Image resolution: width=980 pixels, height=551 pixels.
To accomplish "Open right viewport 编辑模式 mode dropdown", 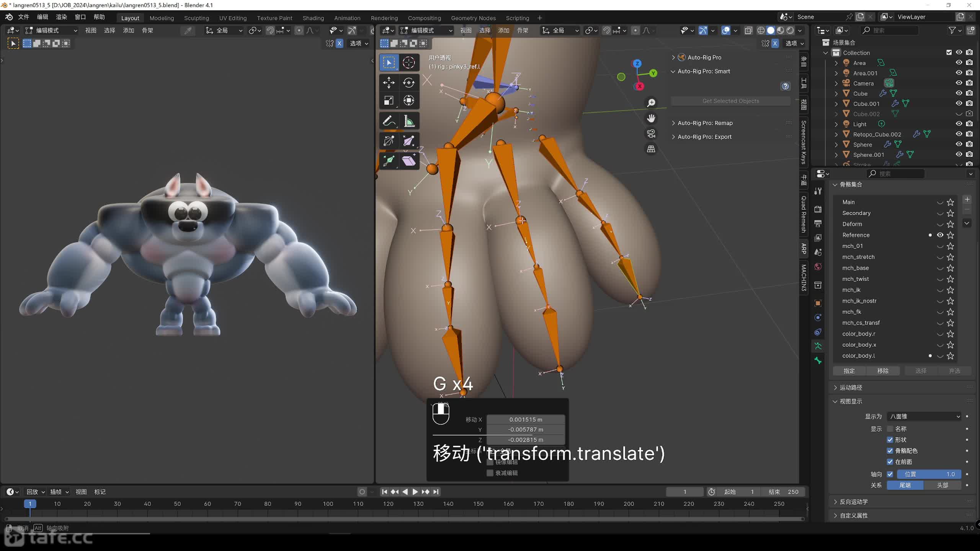I will pyautogui.click(x=426, y=30).
